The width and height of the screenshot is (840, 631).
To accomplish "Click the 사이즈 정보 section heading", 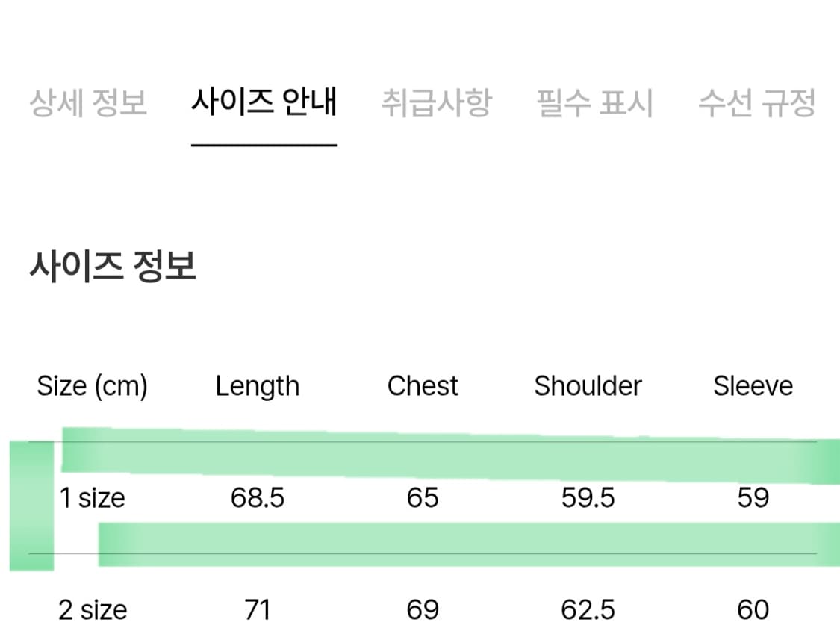I will pyautogui.click(x=112, y=263).
